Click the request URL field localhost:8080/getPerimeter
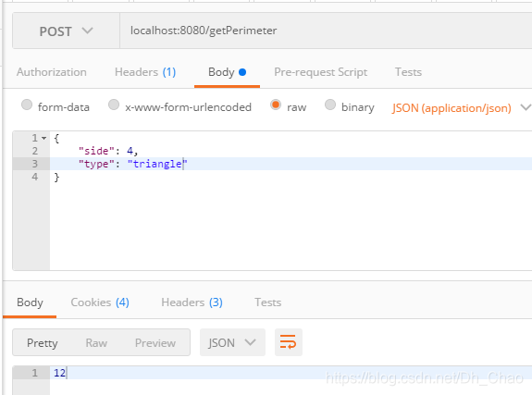 pyautogui.click(x=326, y=31)
